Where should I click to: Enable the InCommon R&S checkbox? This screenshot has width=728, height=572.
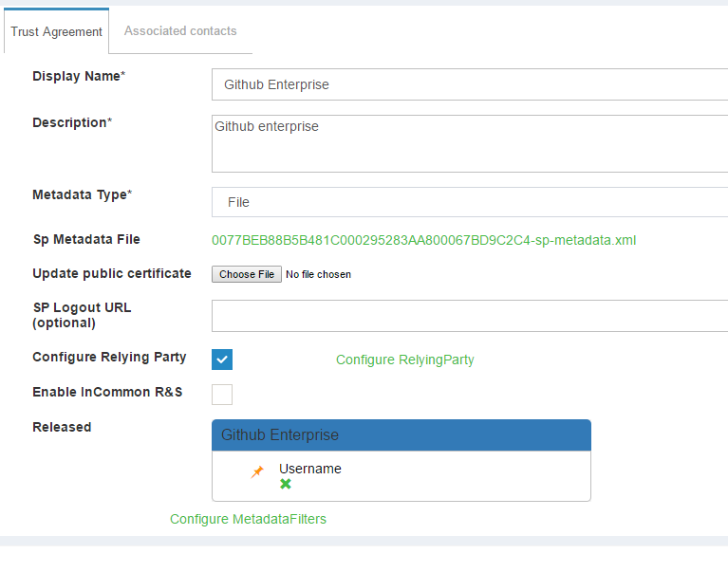click(222, 394)
